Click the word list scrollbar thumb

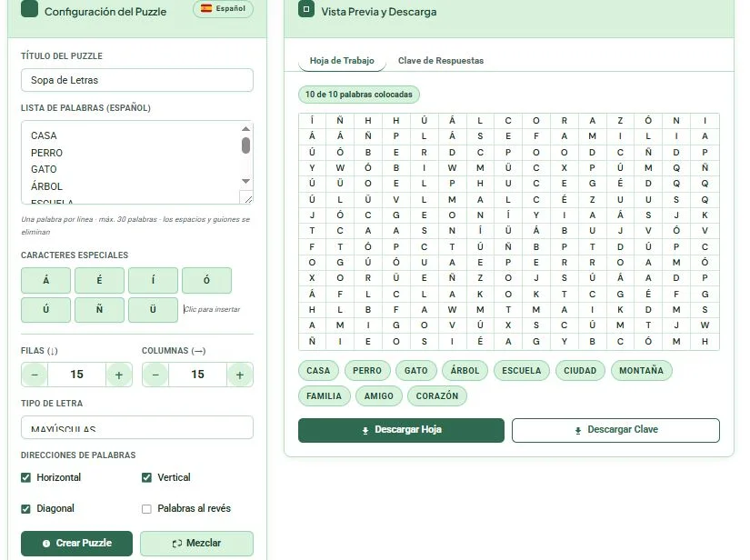(x=245, y=145)
